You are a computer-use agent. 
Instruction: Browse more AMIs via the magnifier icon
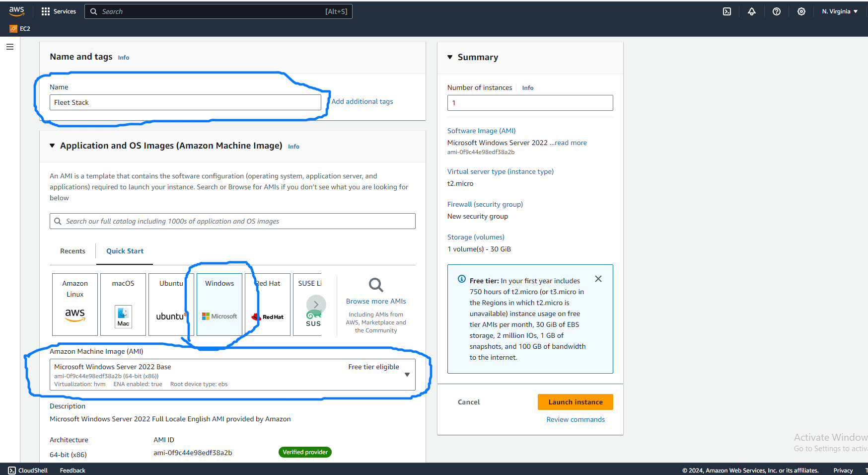pos(376,285)
